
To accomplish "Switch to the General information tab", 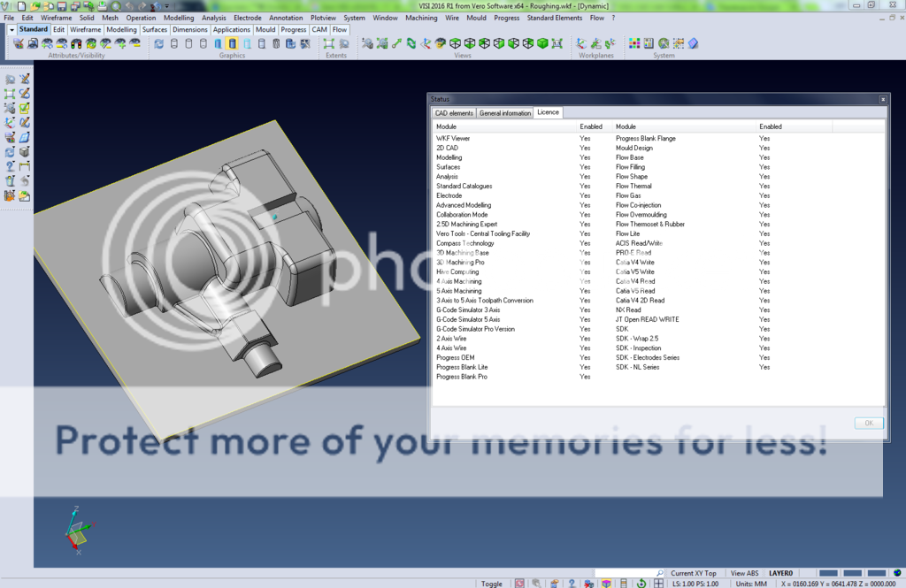I will [505, 113].
